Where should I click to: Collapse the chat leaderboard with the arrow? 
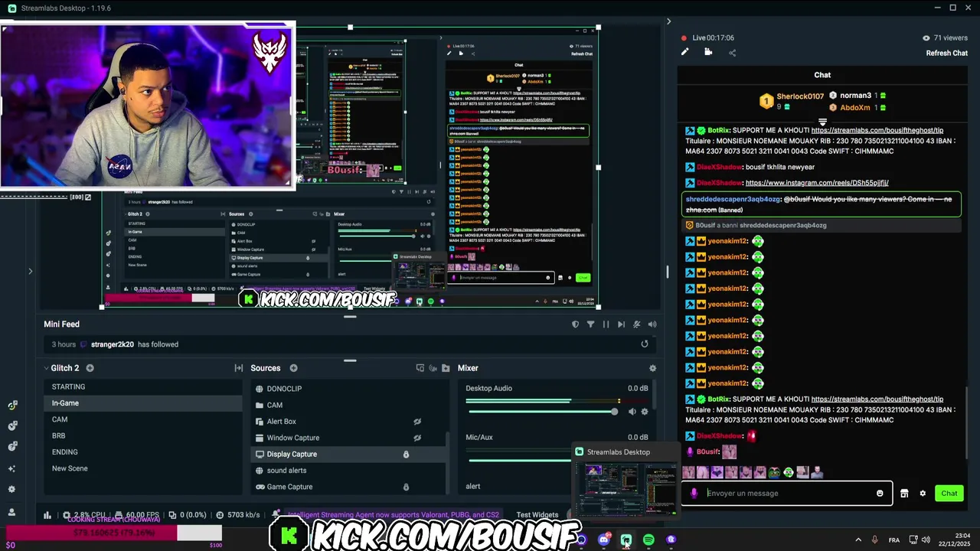[822, 122]
